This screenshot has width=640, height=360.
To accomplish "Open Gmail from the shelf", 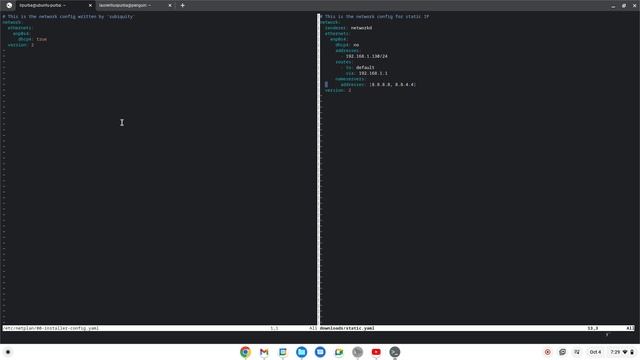I will pyautogui.click(x=264, y=352).
